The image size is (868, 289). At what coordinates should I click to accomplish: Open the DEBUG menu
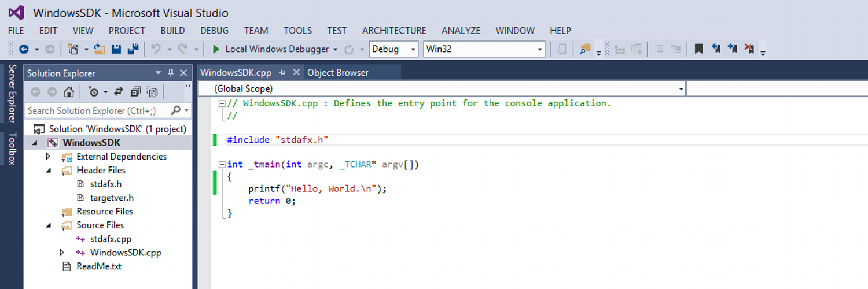[214, 31]
